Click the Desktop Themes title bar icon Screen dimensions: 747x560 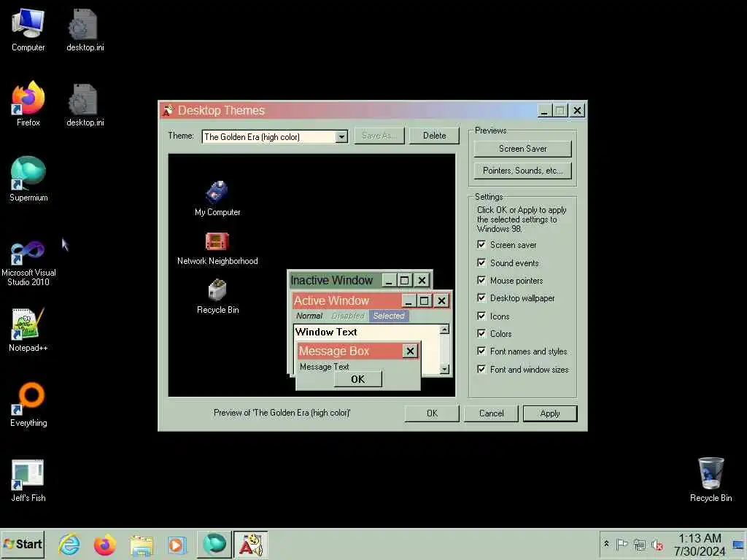[169, 111]
